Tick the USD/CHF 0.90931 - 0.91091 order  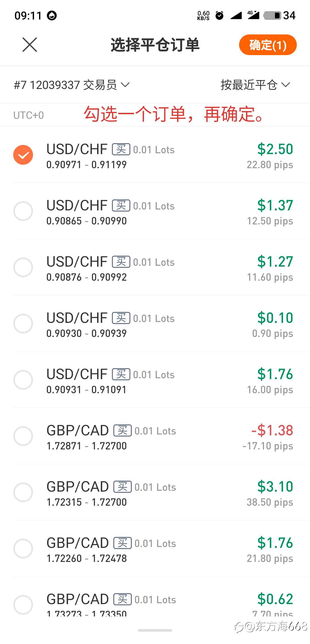point(23,380)
